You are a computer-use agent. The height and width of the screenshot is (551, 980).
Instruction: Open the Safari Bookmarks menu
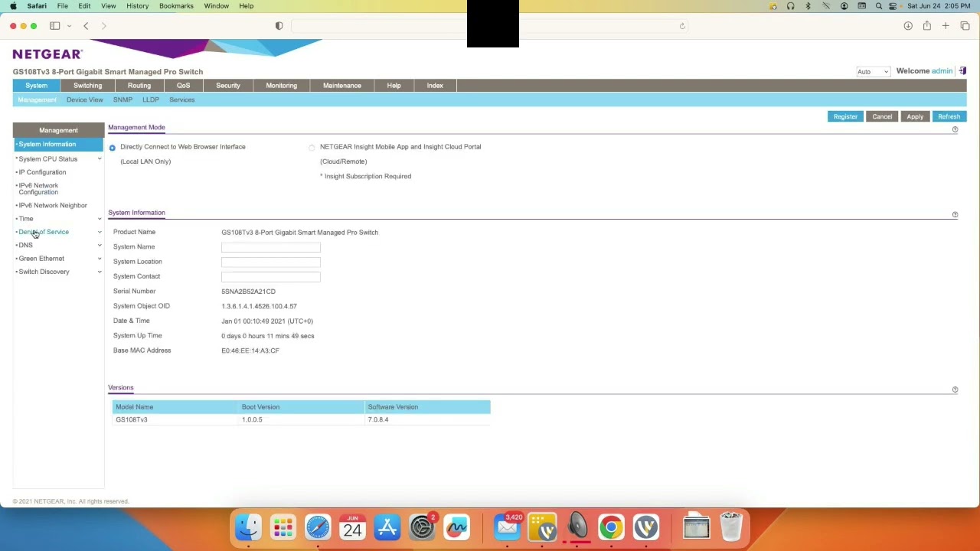point(176,6)
